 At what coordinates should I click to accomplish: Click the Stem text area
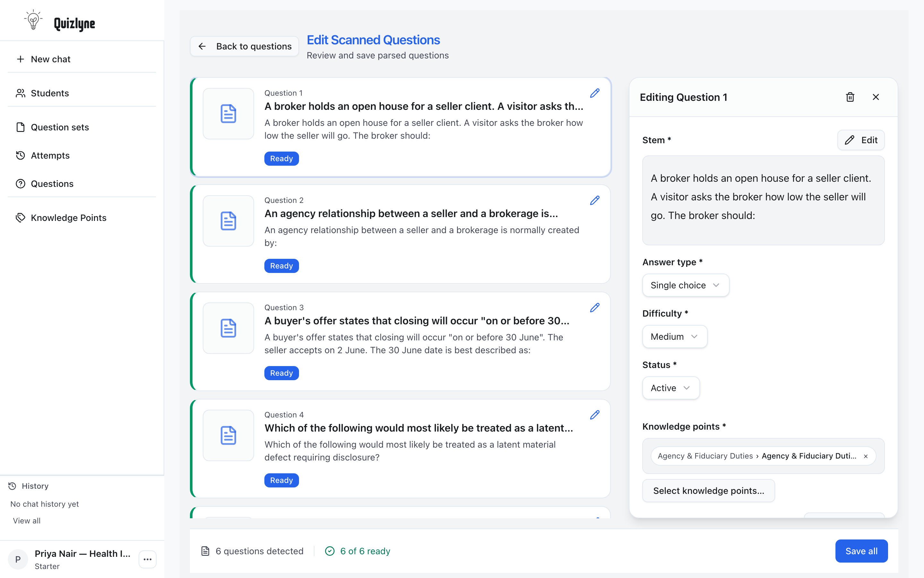coord(763,200)
